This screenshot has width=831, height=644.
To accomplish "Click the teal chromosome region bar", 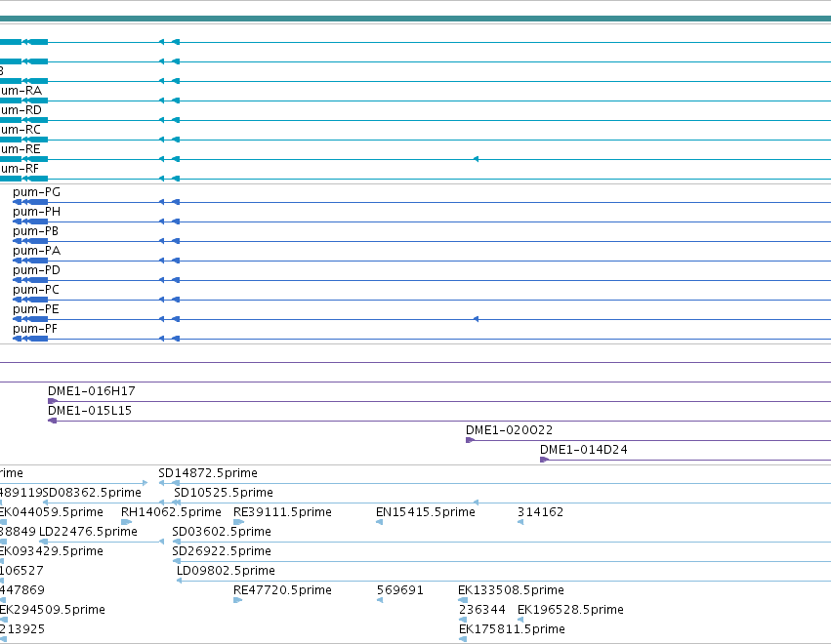I will [416, 20].
